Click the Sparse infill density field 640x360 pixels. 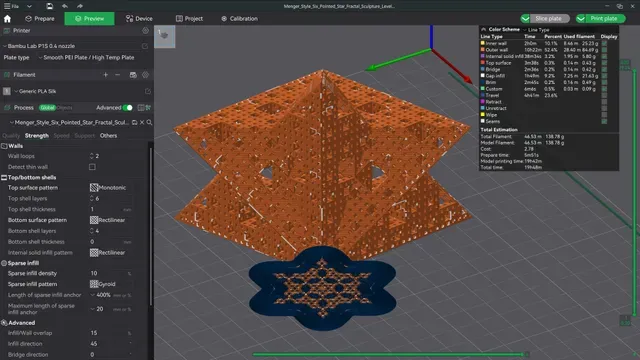pos(110,273)
